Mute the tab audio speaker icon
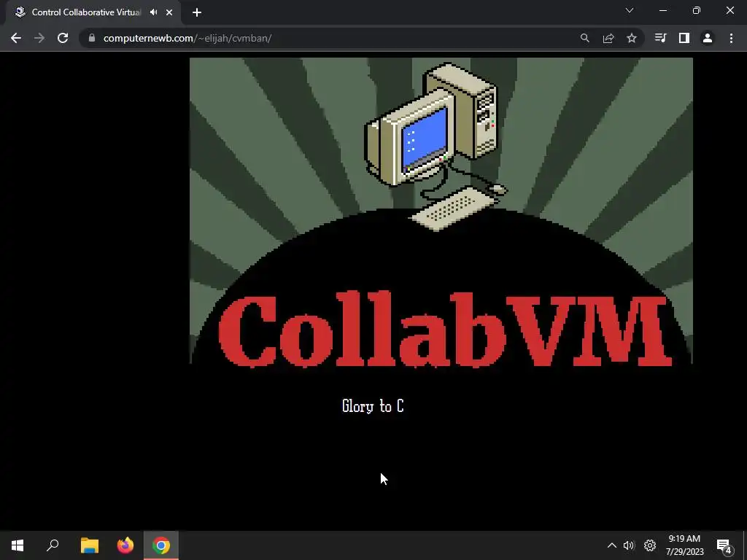The image size is (747, 560). pyautogui.click(x=153, y=12)
